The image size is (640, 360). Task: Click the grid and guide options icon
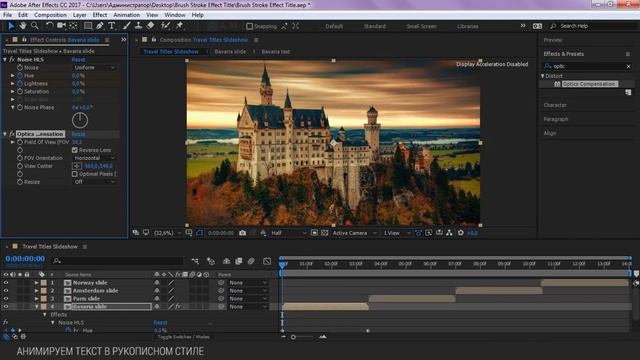pyautogui.click(x=189, y=233)
